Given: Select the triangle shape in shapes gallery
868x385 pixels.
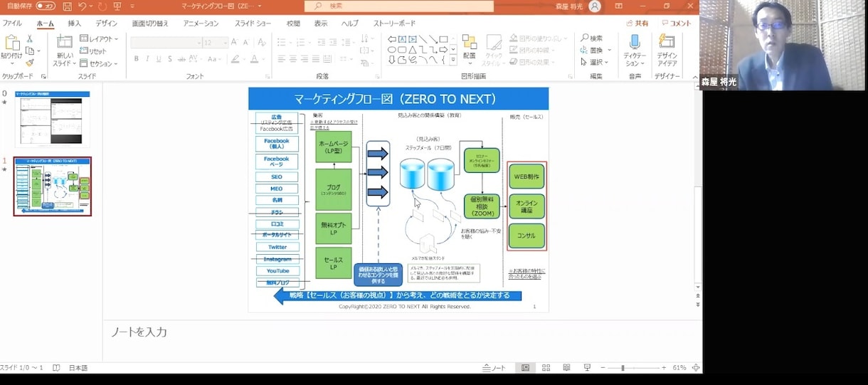Looking at the screenshot, I should (x=413, y=50).
